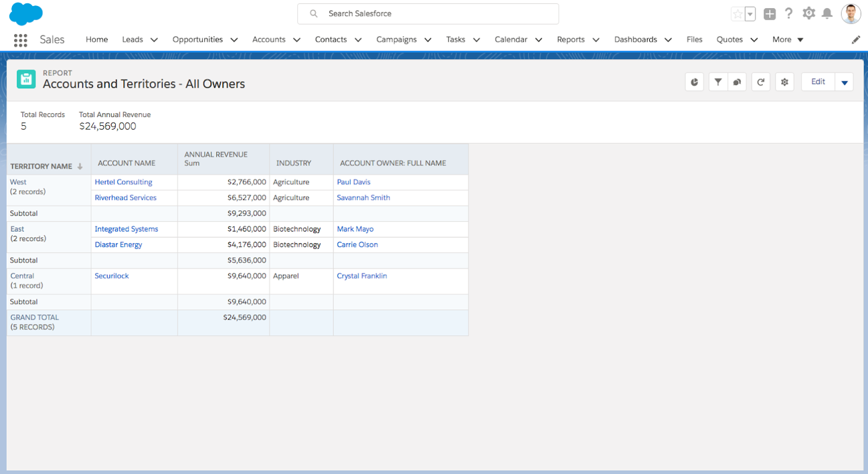Open the Opportunities tab
The image size is (868, 474).
197,39
